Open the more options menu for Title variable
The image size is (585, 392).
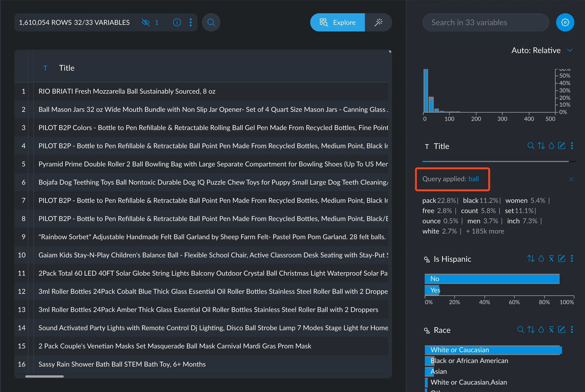(572, 146)
